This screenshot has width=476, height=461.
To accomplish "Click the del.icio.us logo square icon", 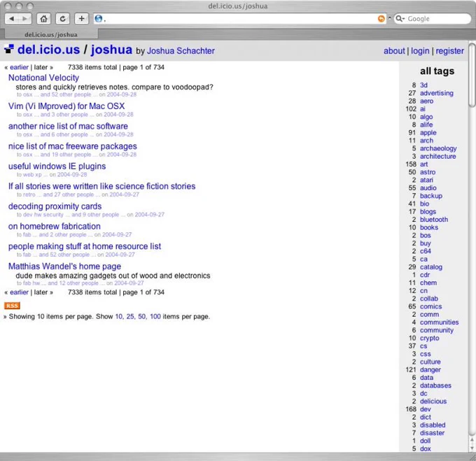I will pyautogui.click(x=9, y=49).
